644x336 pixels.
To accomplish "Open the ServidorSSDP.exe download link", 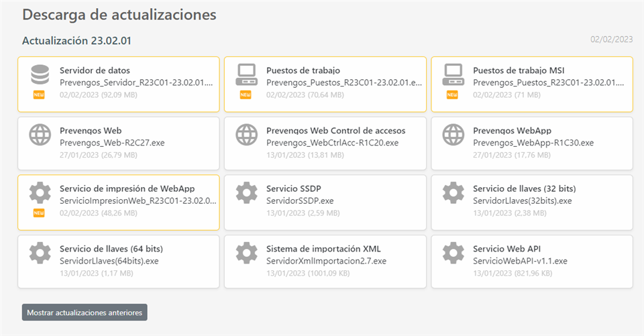I will pos(300,201).
